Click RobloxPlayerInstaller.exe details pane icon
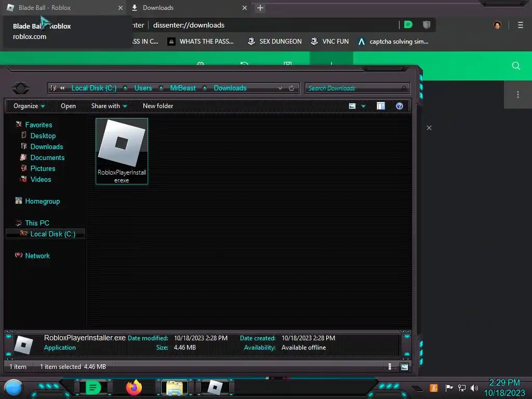This screenshot has height=399, width=532. [x=23, y=345]
